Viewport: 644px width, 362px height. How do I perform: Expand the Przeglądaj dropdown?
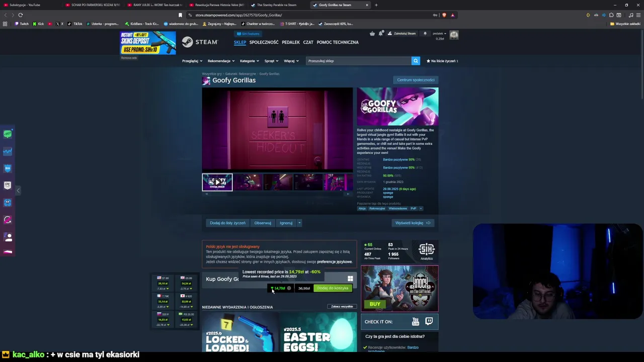(192, 61)
